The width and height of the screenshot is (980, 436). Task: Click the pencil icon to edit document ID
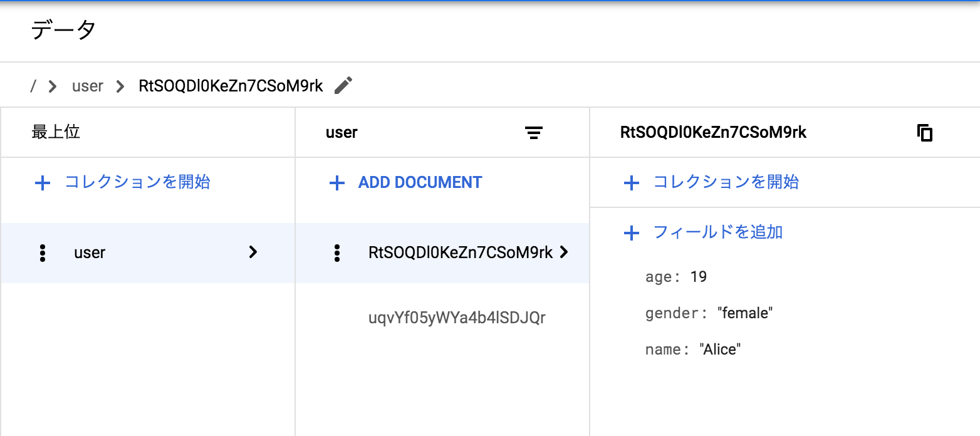343,86
